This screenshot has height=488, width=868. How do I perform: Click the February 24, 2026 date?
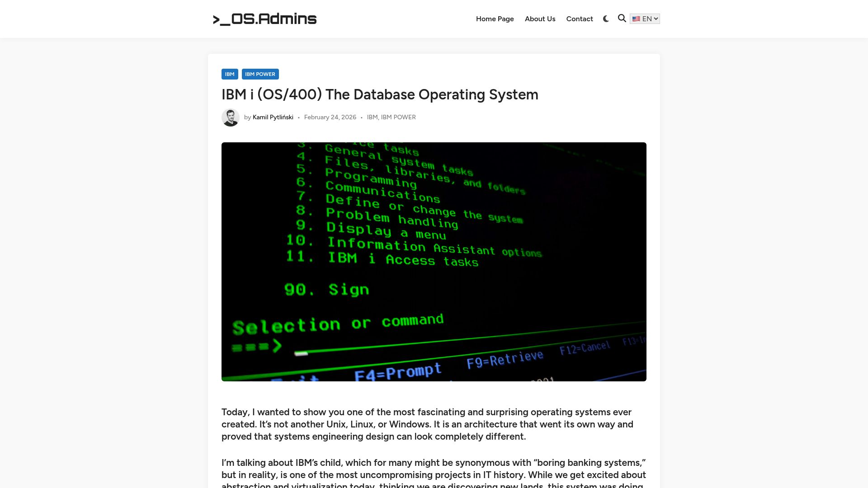tap(330, 117)
